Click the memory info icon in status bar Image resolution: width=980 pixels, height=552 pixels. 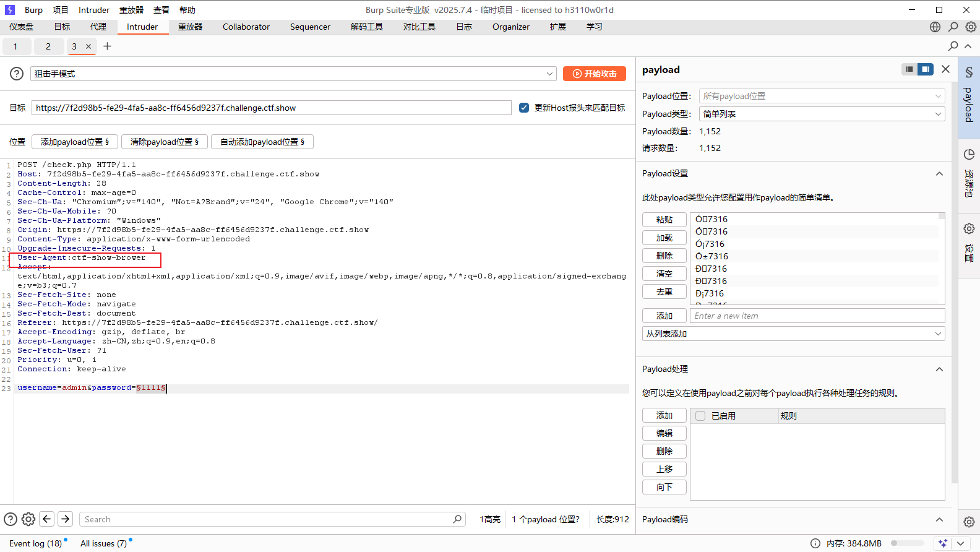(815, 543)
